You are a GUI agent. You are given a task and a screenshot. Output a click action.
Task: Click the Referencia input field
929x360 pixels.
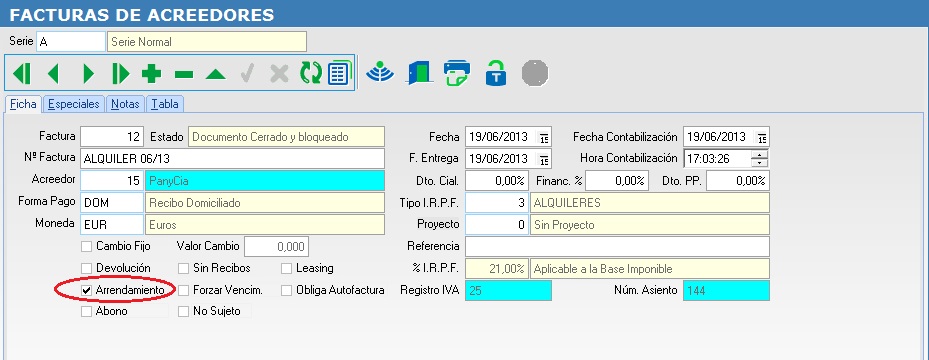pyautogui.click(x=617, y=246)
